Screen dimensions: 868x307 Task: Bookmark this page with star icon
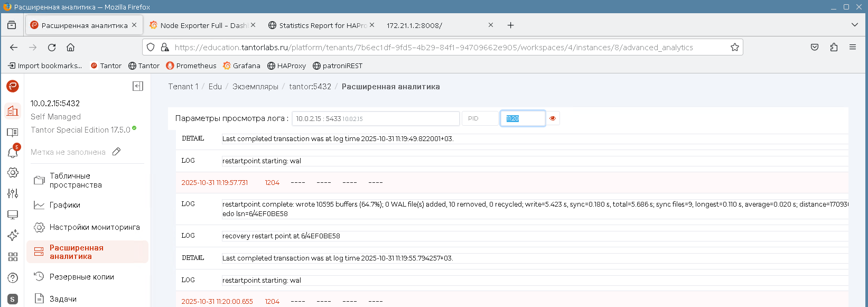click(734, 47)
